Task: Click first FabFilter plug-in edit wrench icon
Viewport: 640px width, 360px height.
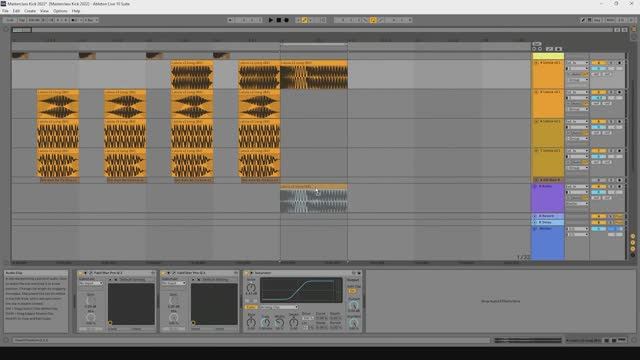Action: (91, 273)
